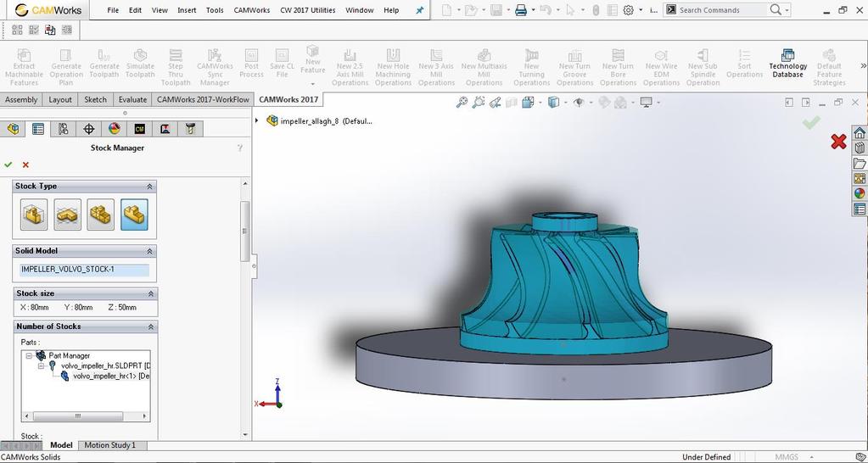868x463 pixels.
Task: Click the Zoom to Fit icon
Action: 462,103
